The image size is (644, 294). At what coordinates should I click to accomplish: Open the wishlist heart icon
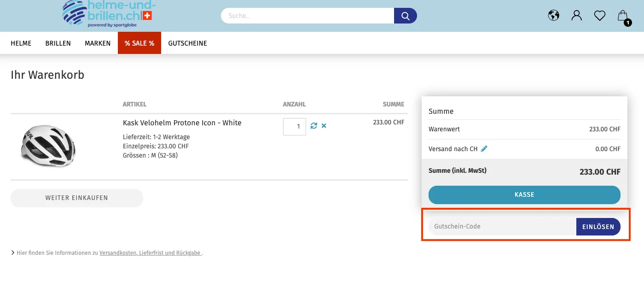coord(599,16)
